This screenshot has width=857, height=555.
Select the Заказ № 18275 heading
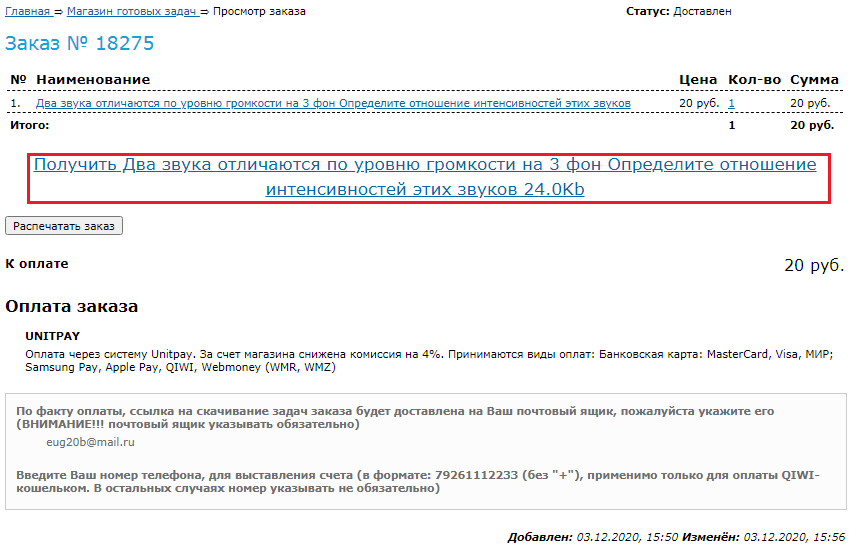click(80, 43)
